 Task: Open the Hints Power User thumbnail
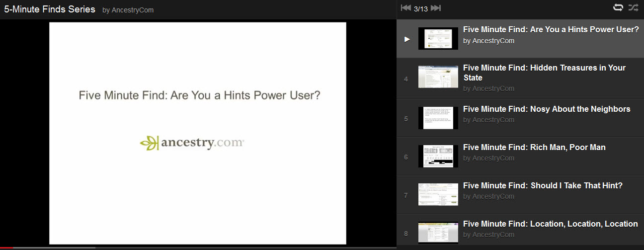(x=438, y=39)
